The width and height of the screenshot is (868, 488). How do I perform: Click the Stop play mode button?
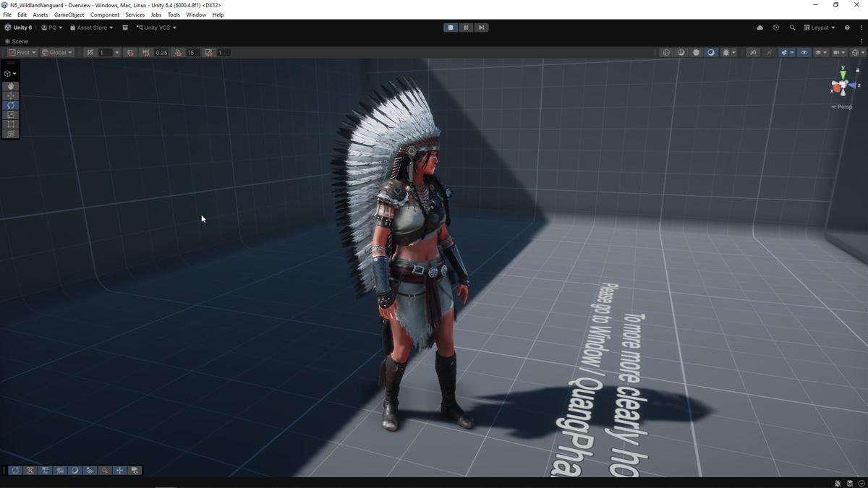(x=451, y=27)
